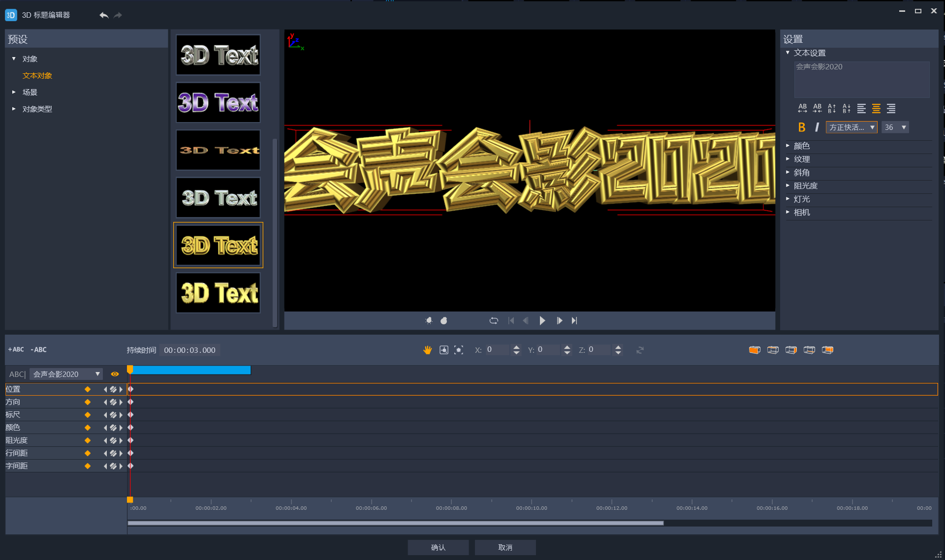Image resolution: width=945 pixels, height=560 pixels.
Task: Align text center
Action: (876, 108)
